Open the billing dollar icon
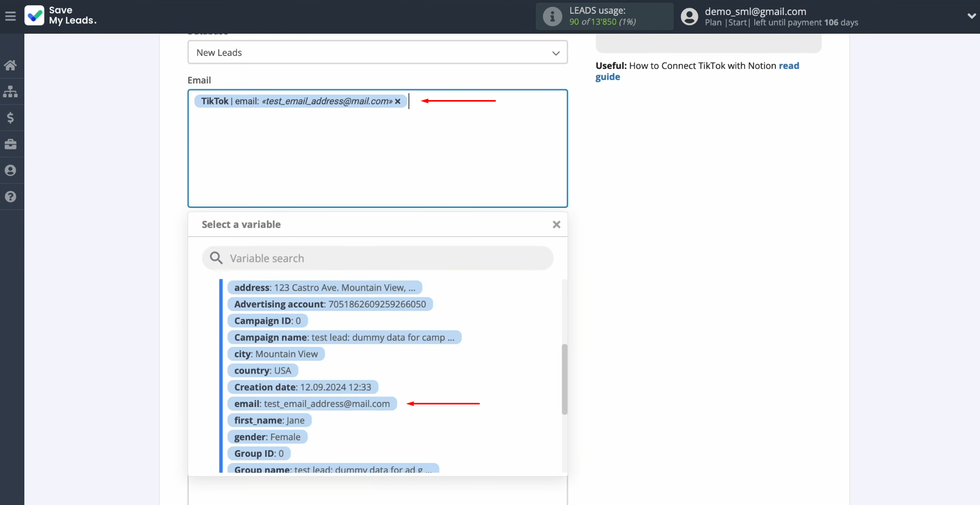 point(10,118)
